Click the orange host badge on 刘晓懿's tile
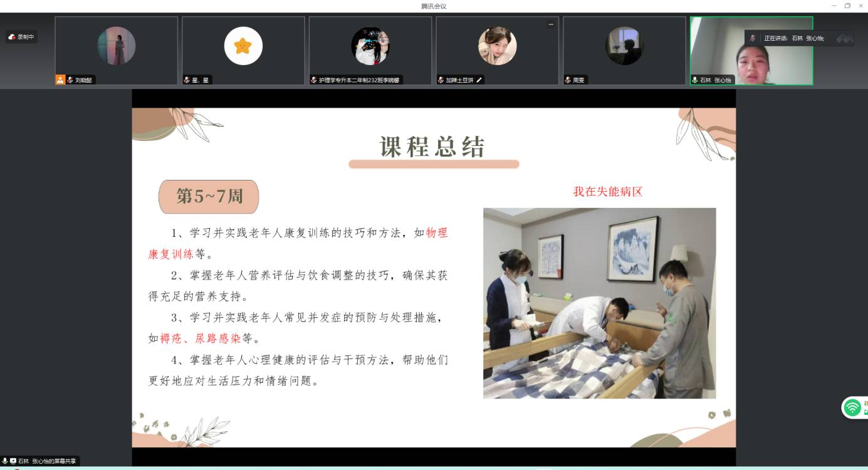 (60, 80)
